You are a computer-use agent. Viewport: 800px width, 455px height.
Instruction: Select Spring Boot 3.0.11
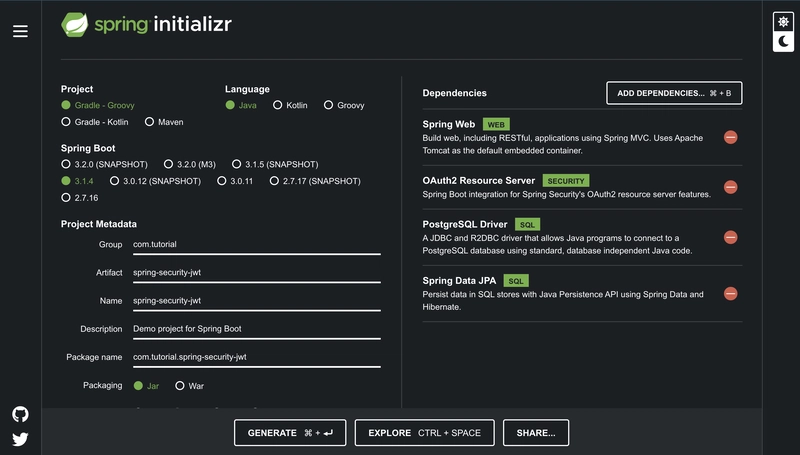[235, 181]
